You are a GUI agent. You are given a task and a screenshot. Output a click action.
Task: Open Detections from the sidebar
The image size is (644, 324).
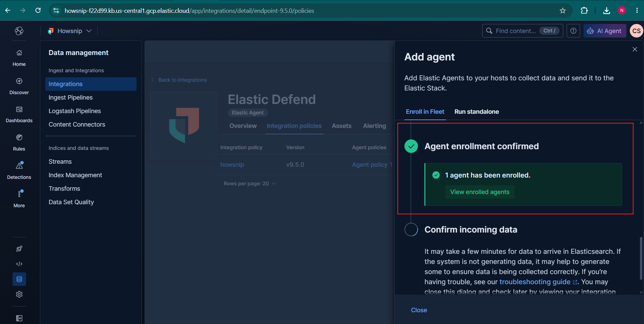click(x=19, y=171)
